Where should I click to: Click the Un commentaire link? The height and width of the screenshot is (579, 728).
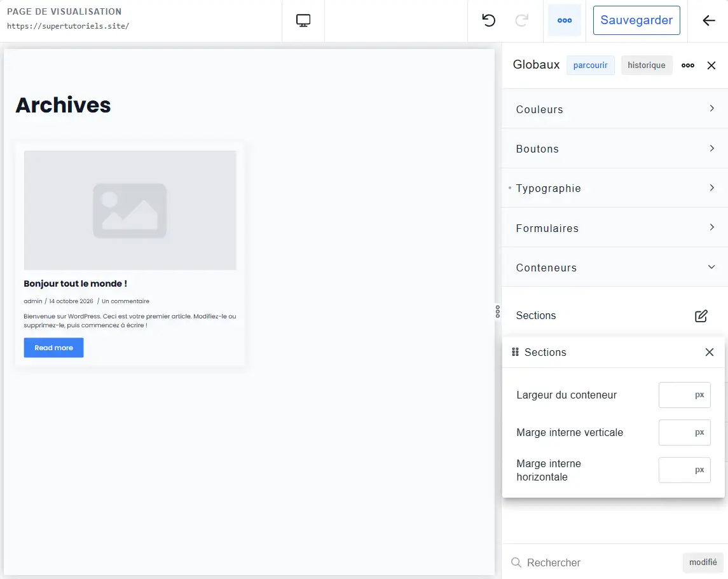(x=125, y=301)
